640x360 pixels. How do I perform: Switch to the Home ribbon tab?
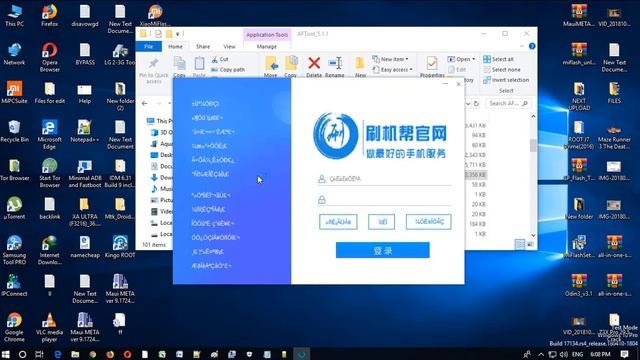tap(176, 47)
